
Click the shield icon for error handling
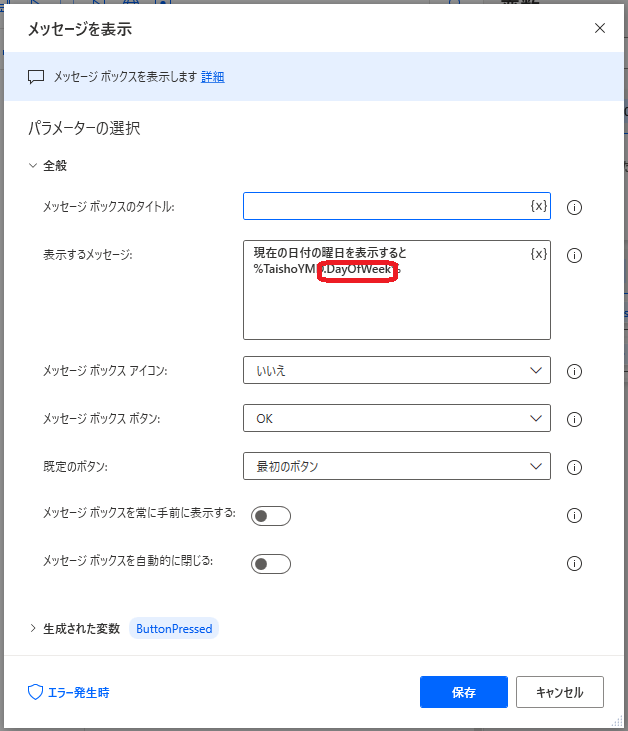(36, 692)
